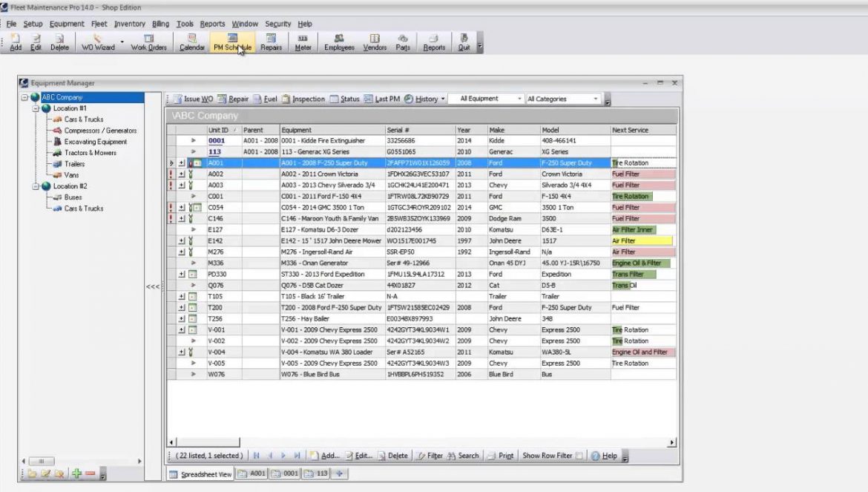Open the Parts inventory icon
868x492 pixels.
(x=403, y=42)
